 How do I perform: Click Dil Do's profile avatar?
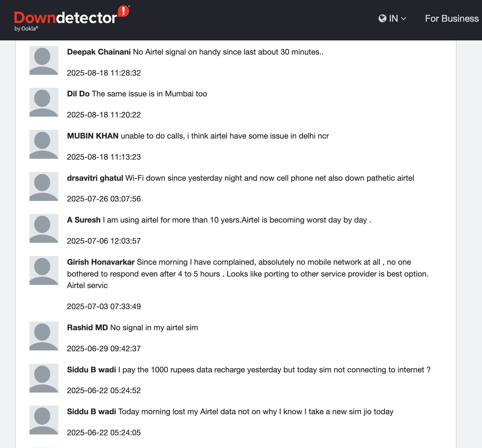point(44,102)
